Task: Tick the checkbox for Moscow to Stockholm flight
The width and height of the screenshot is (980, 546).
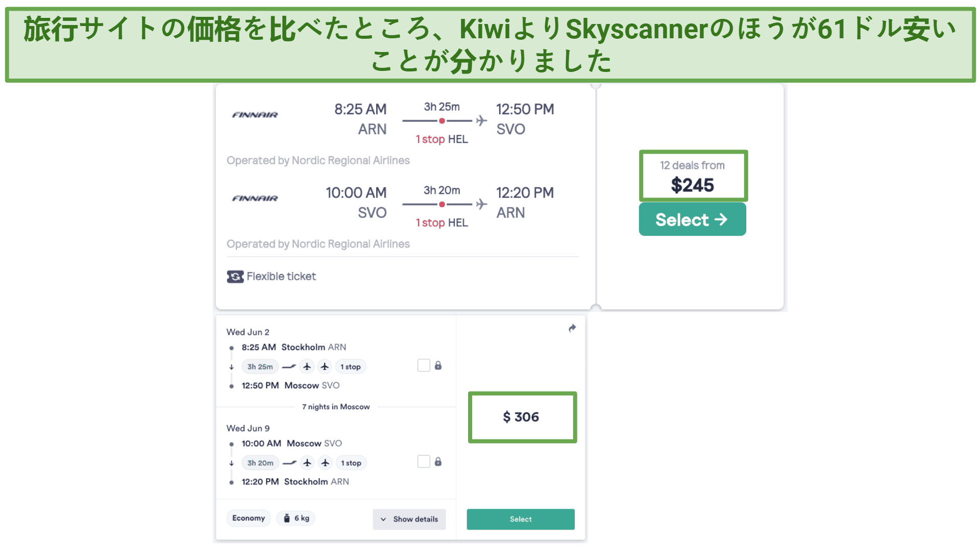Action: click(x=424, y=462)
